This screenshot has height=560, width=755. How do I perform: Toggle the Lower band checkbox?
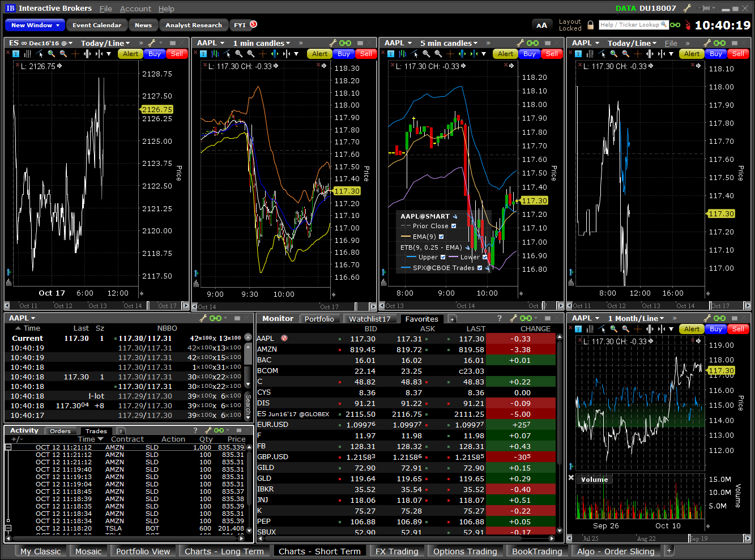coord(485,257)
